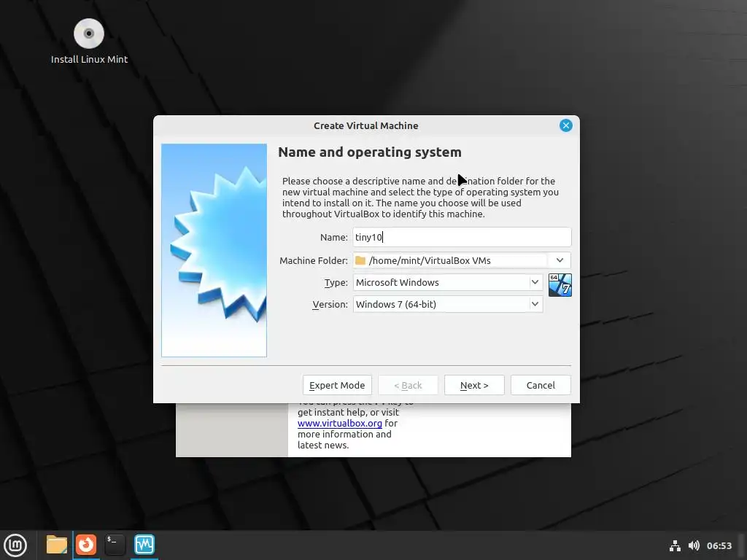Viewport: 747px width, 560px height.
Task: Open the Install Linux Mint desktop icon
Action: [x=89, y=42]
